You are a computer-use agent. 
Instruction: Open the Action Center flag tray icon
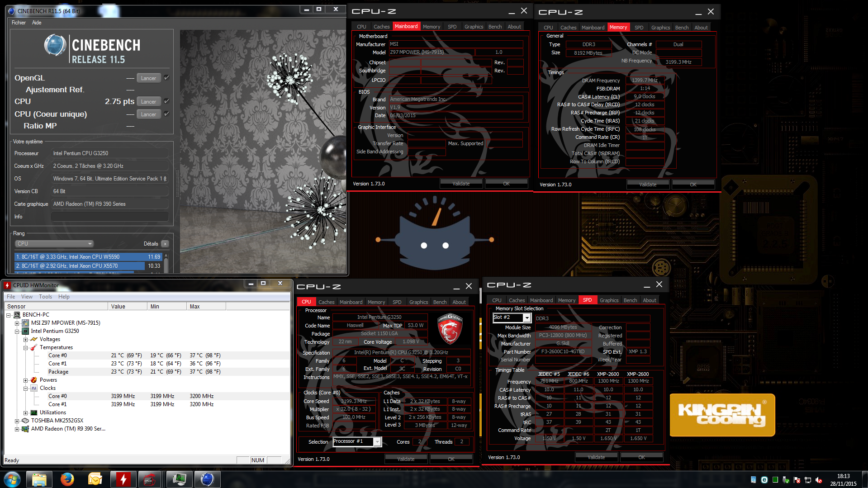point(797,480)
